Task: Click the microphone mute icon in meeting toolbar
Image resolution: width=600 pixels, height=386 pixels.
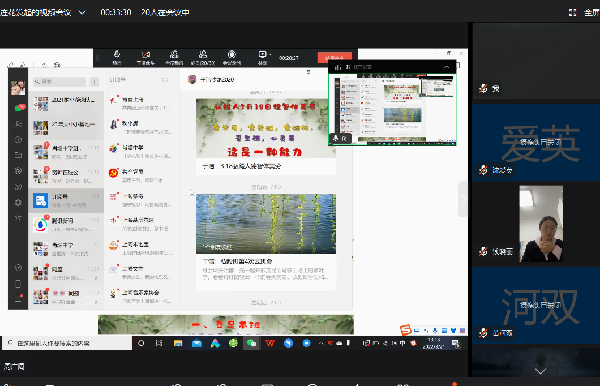Action: click(x=117, y=57)
